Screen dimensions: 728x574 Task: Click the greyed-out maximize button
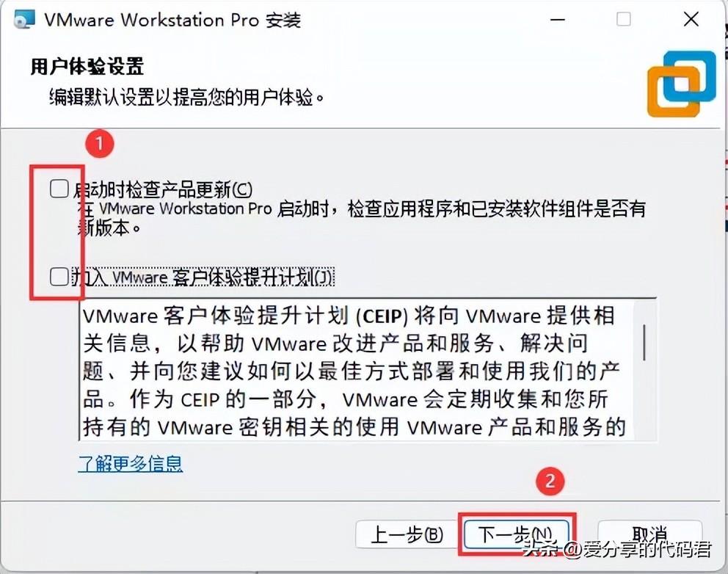[x=623, y=20]
